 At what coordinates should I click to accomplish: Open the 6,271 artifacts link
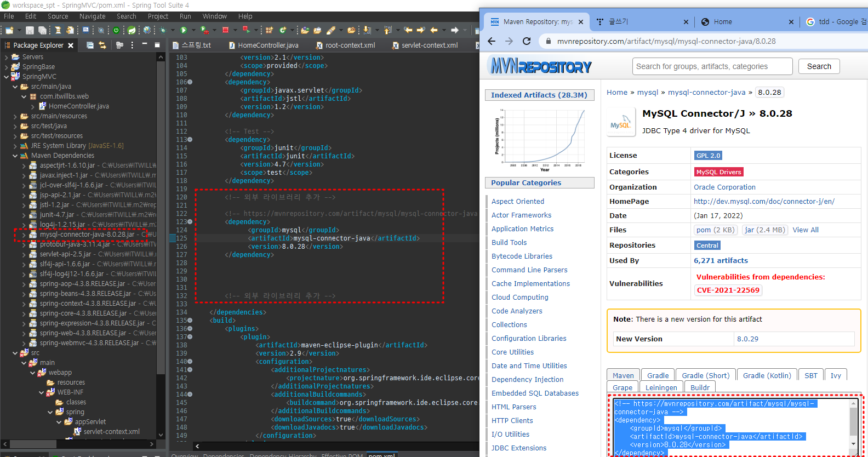click(x=721, y=261)
